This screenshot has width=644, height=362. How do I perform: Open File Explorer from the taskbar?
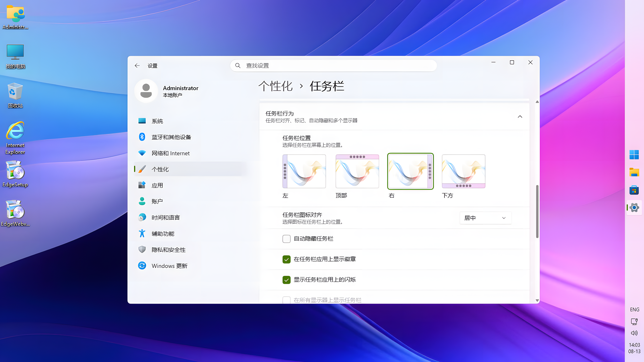tap(634, 172)
